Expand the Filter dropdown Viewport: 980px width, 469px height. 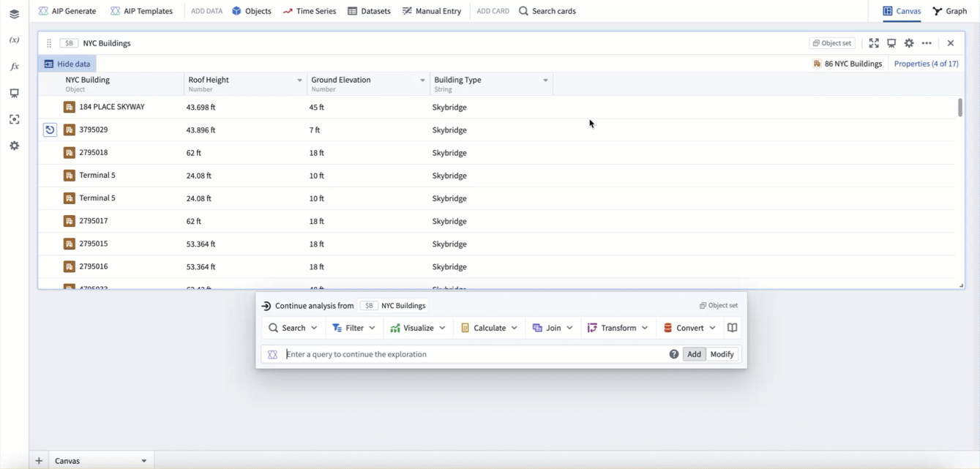pos(354,328)
